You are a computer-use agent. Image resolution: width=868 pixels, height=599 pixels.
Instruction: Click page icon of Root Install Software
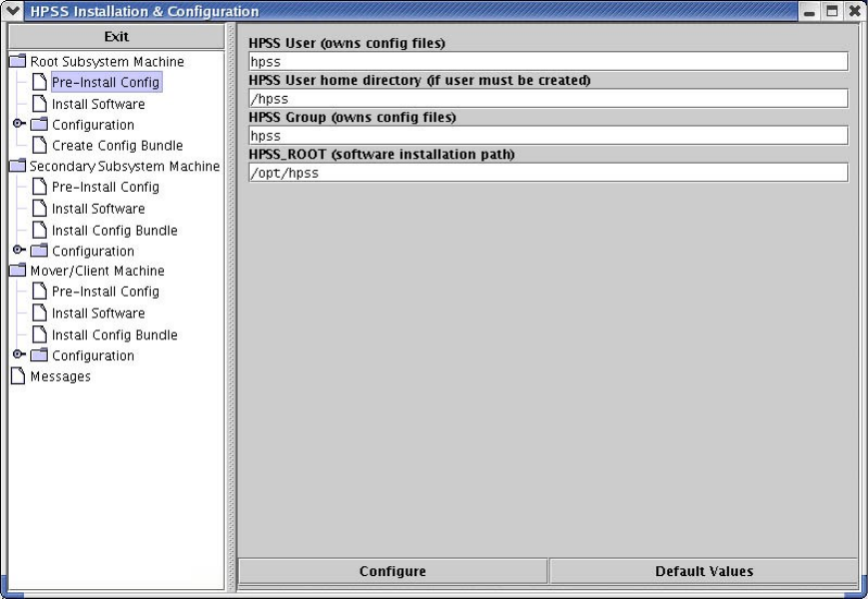pyautogui.click(x=39, y=104)
